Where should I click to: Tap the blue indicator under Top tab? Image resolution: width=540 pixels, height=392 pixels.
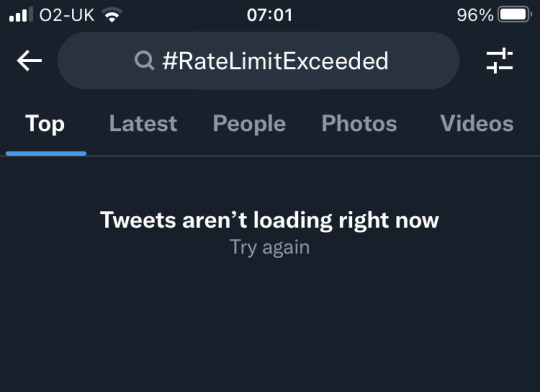[x=46, y=154]
